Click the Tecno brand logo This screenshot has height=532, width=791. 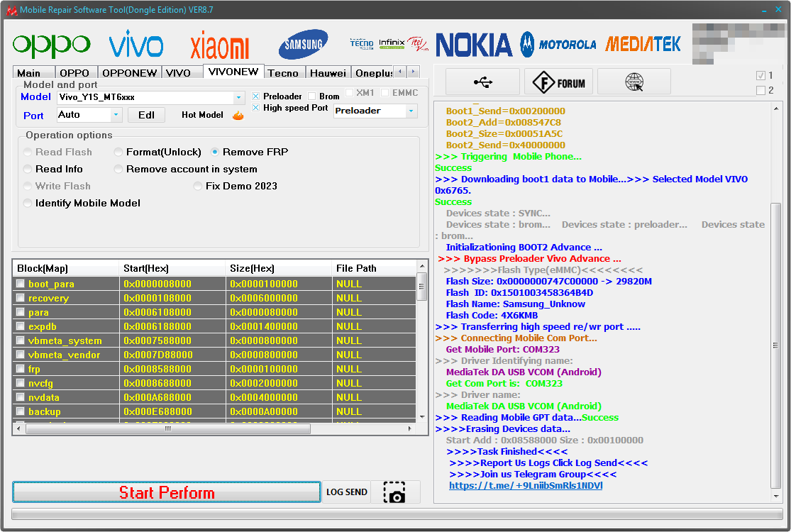pyautogui.click(x=362, y=44)
